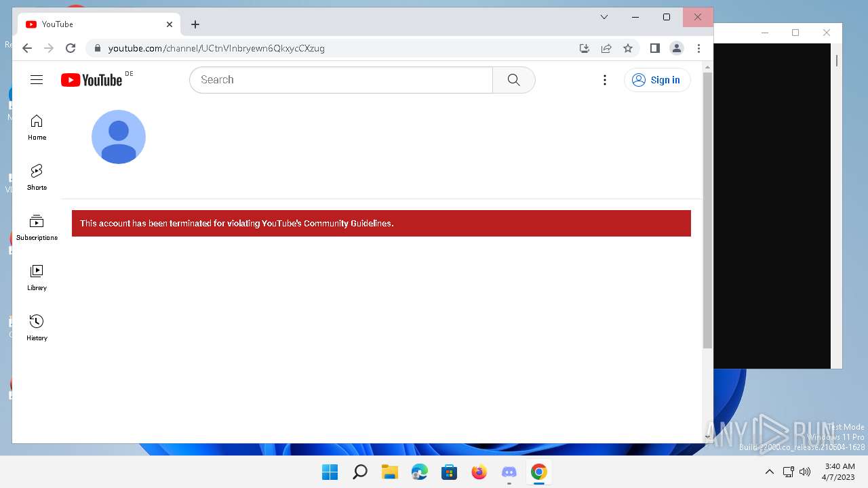Click the YouTube logo

coord(92,80)
